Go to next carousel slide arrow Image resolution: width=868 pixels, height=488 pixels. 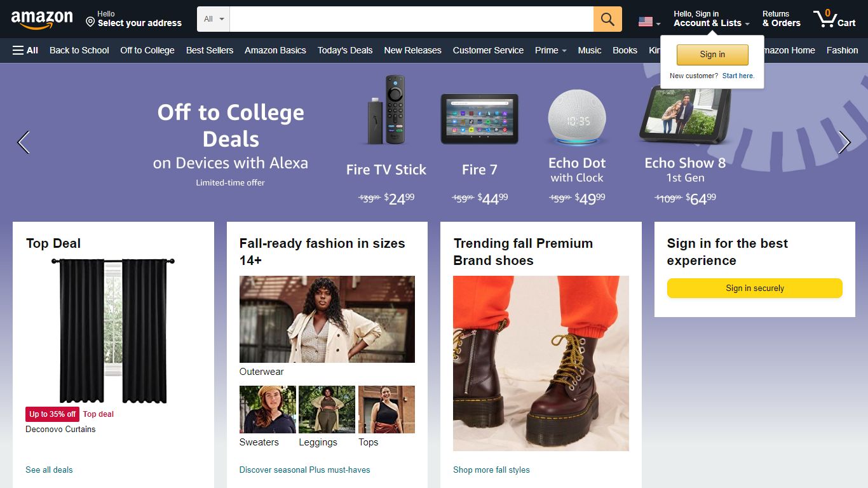click(844, 142)
